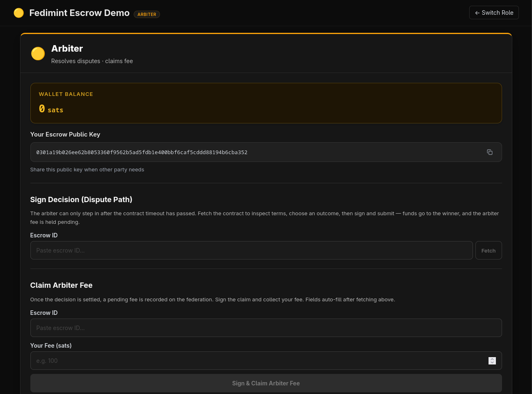Click the Sign Decision (Dispute Path) heading

[x=81, y=199]
